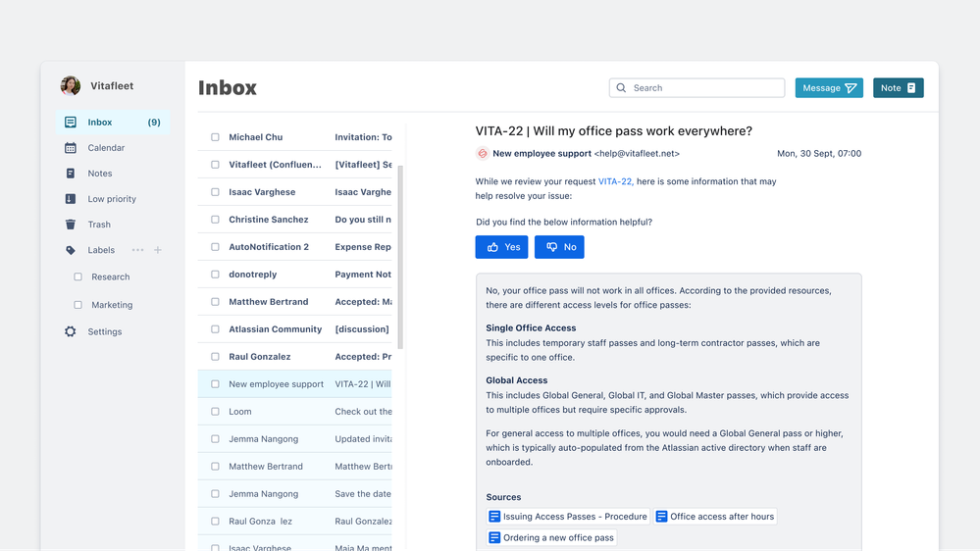Image resolution: width=980 pixels, height=551 pixels.
Task: Check the Marketing label checkbox
Action: click(78, 305)
